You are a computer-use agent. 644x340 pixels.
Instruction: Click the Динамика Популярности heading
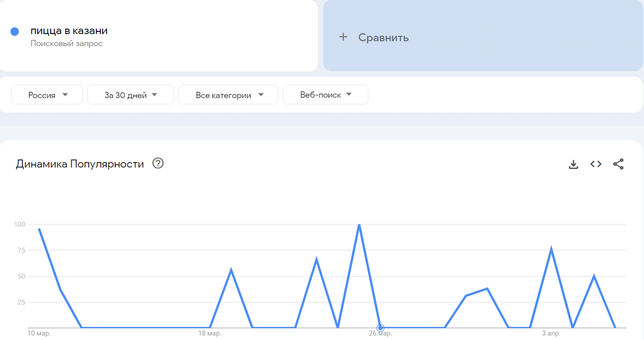(80, 164)
